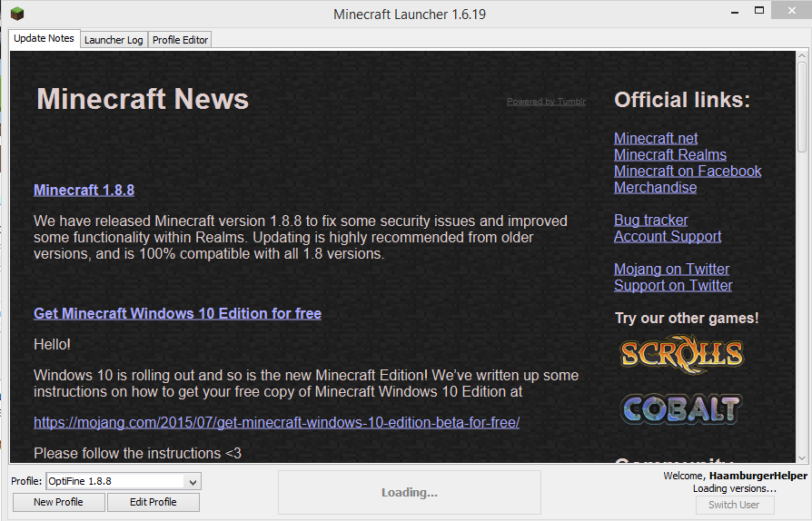Click the 'Official links:' heading
Image resolution: width=812 pixels, height=521 pixels.
click(682, 100)
